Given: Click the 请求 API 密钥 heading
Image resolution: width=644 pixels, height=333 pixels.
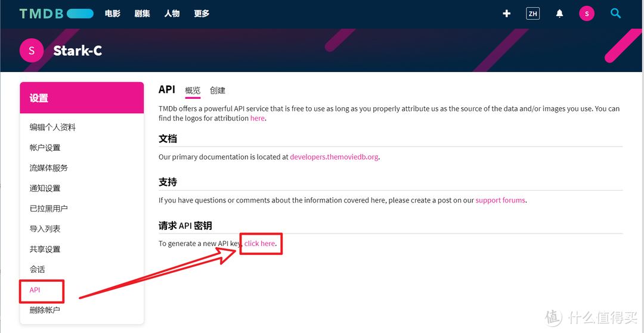Looking at the screenshot, I should 185,226.
